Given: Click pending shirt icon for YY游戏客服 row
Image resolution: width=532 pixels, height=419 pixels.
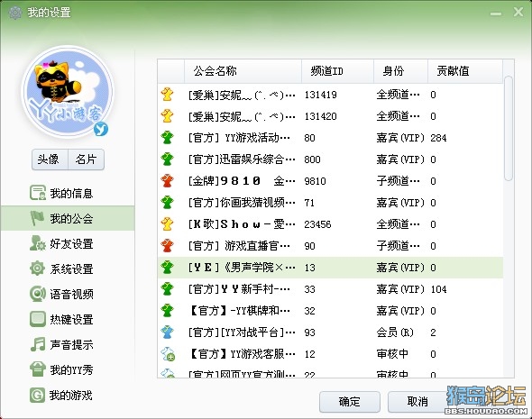Looking at the screenshot, I should (168, 354).
